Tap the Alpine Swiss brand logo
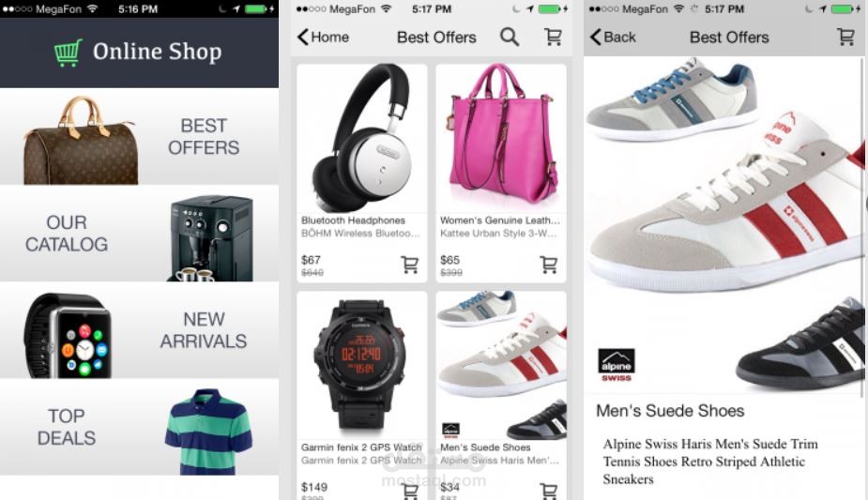The width and height of the screenshot is (868, 500). pyautogui.click(x=617, y=365)
